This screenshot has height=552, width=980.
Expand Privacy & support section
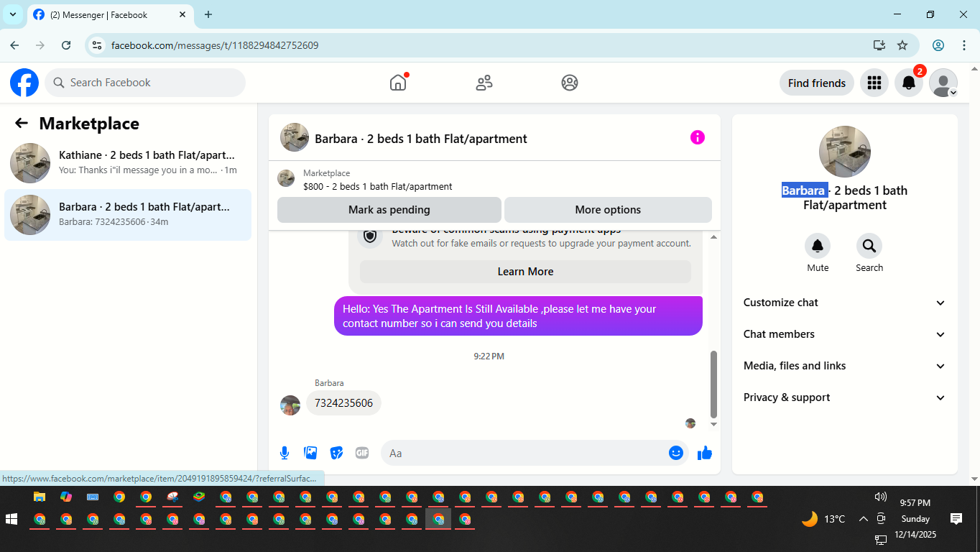click(x=845, y=397)
